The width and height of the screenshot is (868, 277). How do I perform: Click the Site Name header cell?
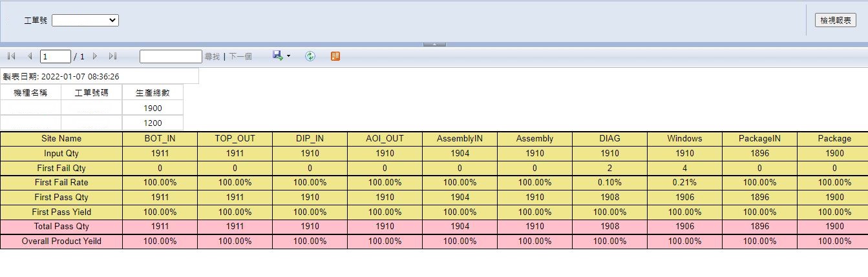coord(61,139)
